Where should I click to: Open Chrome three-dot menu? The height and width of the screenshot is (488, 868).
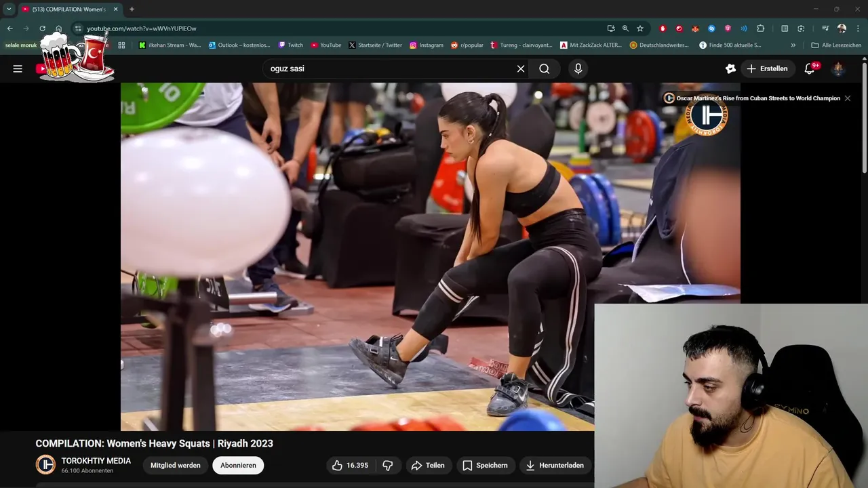(x=859, y=28)
